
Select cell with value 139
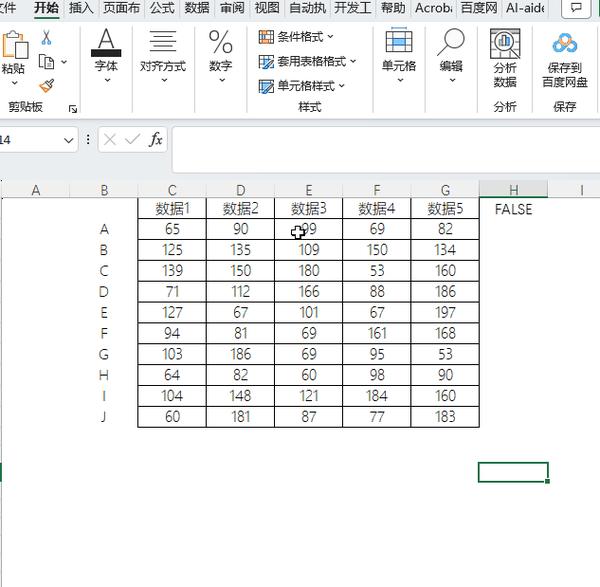point(172,271)
